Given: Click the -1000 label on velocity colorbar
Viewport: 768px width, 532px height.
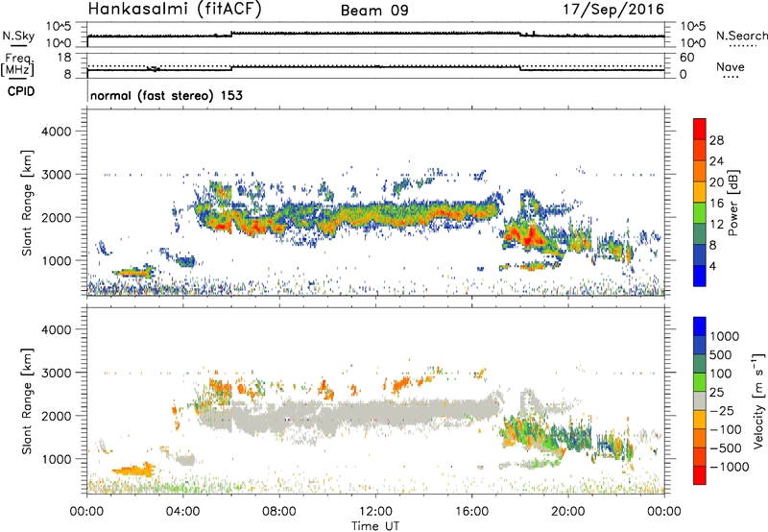Looking at the screenshot, I should [730, 467].
